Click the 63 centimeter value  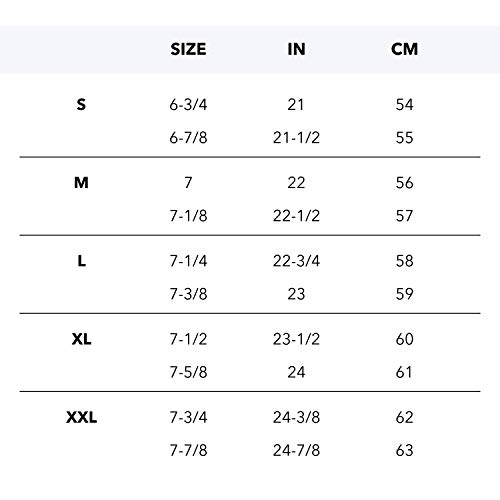pos(404,450)
